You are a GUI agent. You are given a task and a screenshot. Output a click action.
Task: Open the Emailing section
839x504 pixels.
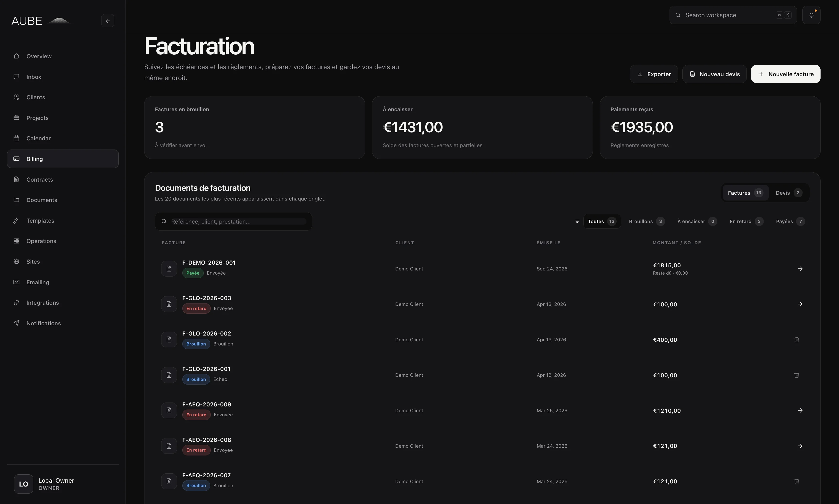pos(63,282)
